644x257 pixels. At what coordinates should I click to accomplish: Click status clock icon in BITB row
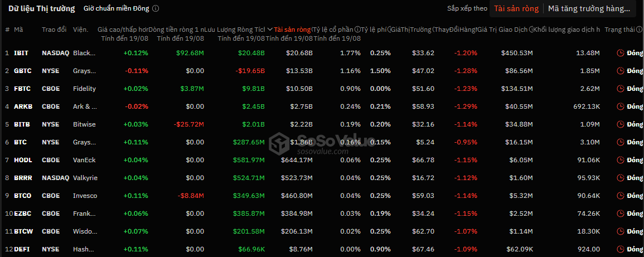(620, 124)
